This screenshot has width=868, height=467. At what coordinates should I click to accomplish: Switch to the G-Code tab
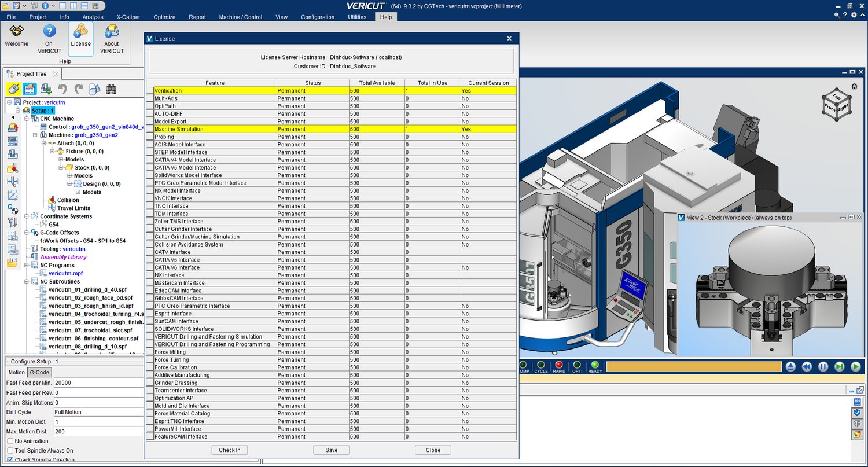[39, 372]
